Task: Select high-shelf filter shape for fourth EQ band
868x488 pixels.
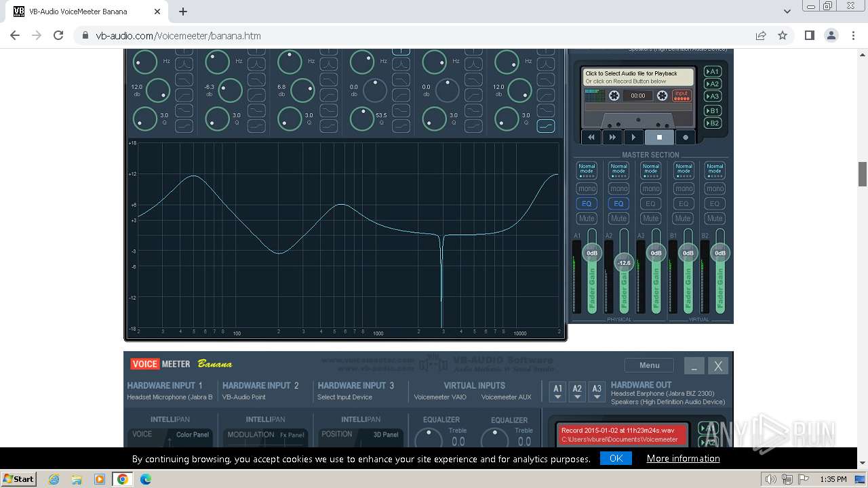Action: coord(401,126)
